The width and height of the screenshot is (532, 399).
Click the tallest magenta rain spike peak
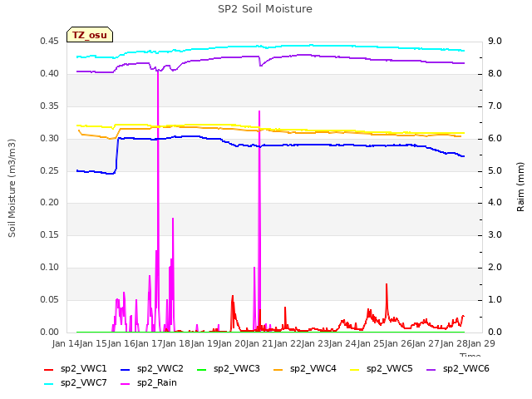(158, 71)
